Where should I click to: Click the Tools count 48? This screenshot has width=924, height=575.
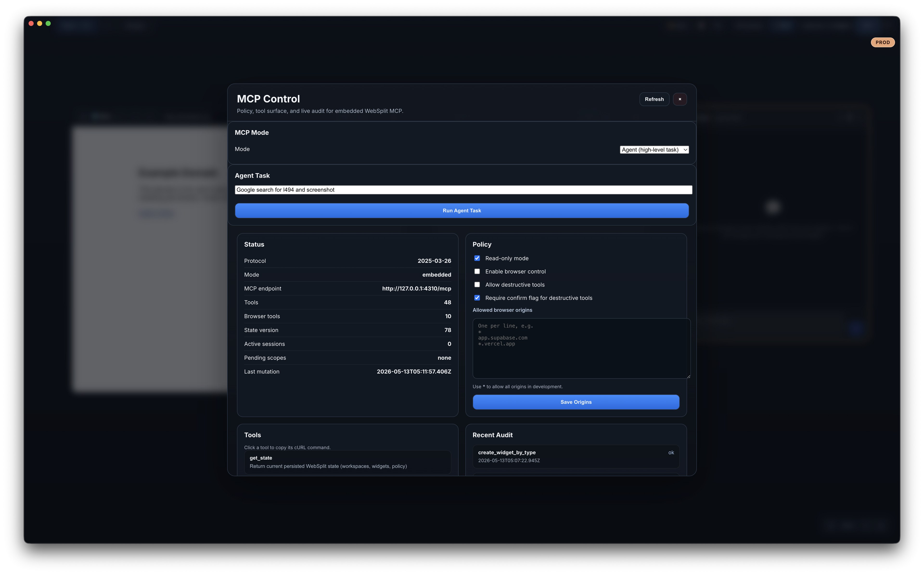tap(447, 302)
